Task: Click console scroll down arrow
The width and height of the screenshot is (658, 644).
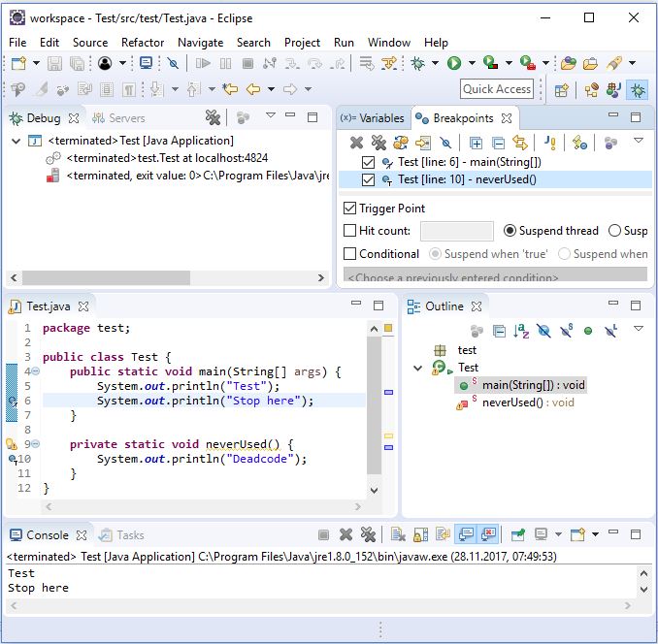Action: (x=643, y=589)
